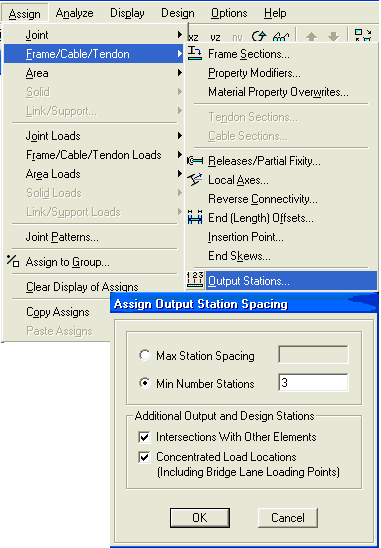381x548 pixels.
Task: Uncheck Intersections With Other Elements
Action: click(144, 437)
